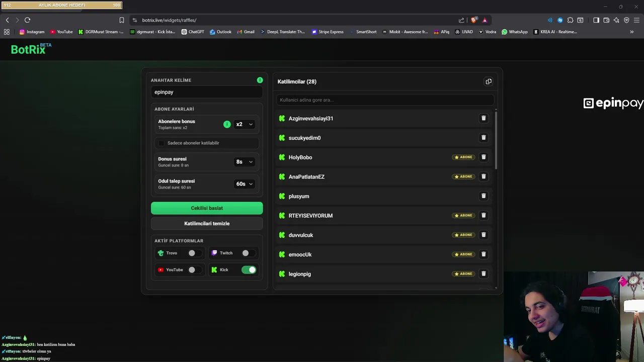
Task: Click the participants list scrollbar
Action: (x=496, y=140)
